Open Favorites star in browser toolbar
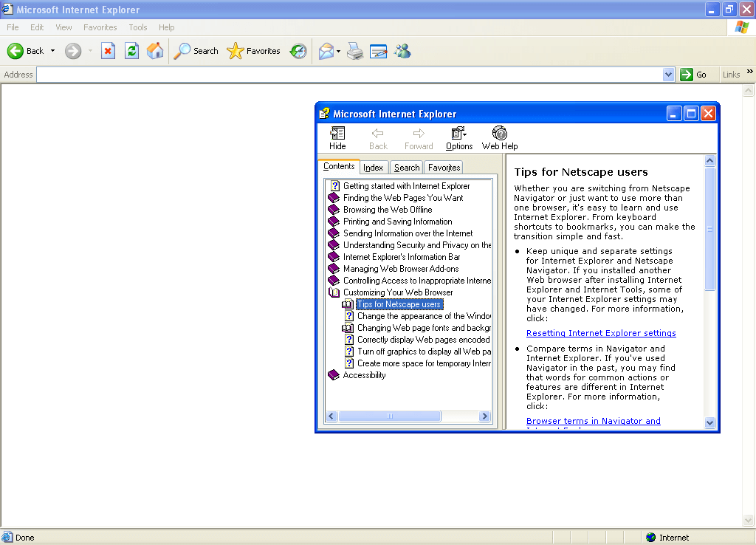The height and width of the screenshot is (545, 756). tap(236, 51)
